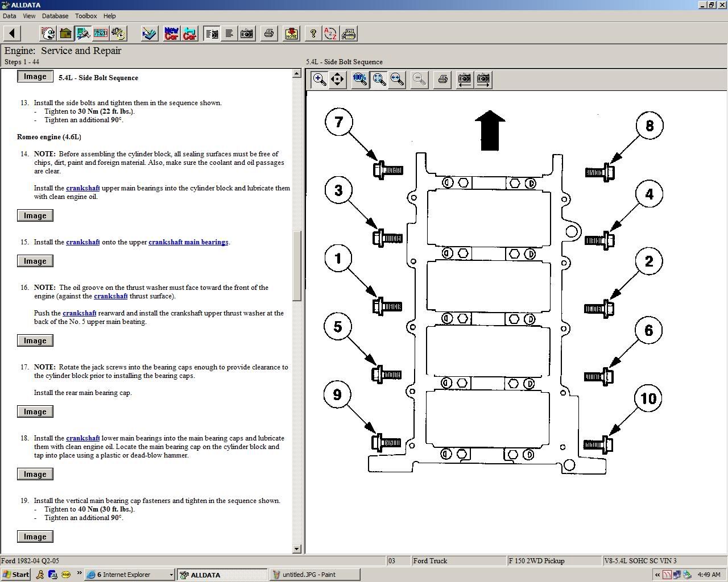Image resolution: width=728 pixels, height=582 pixels.
Task: Open the Database menu
Action: [55, 16]
